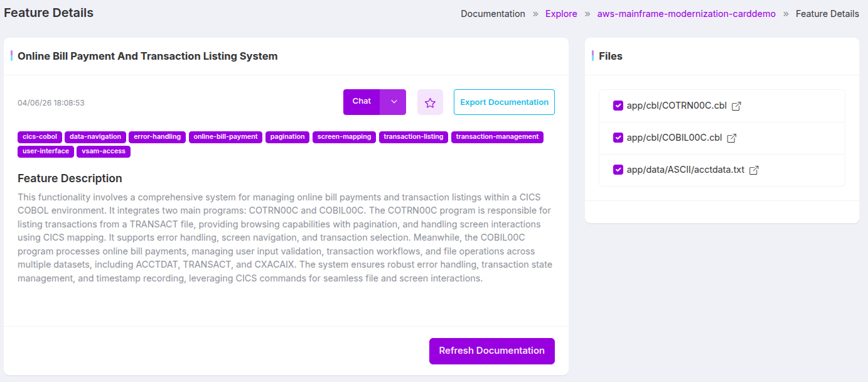Expand the Chat dropdown arrow
This screenshot has width=868, height=382.
coord(394,102)
